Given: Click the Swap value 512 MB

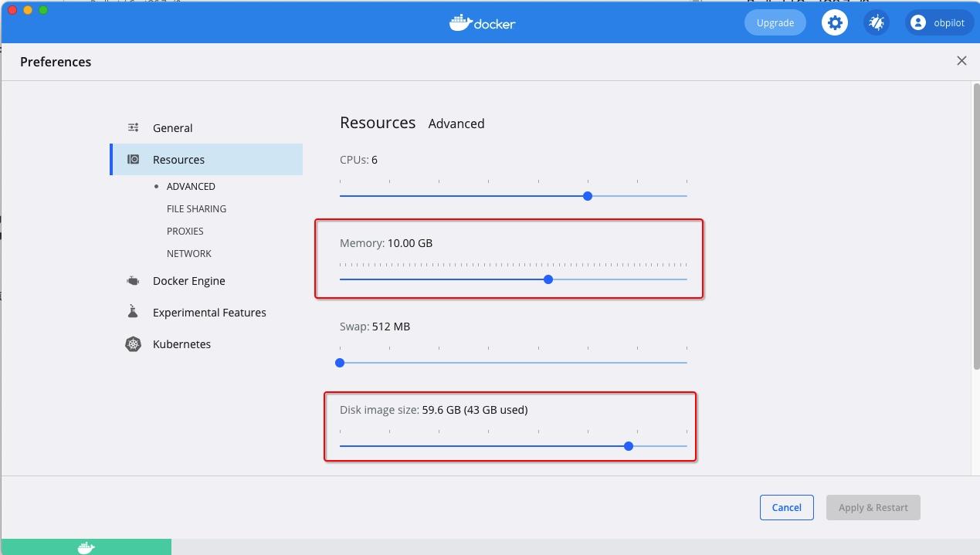Looking at the screenshot, I should [x=391, y=327].
